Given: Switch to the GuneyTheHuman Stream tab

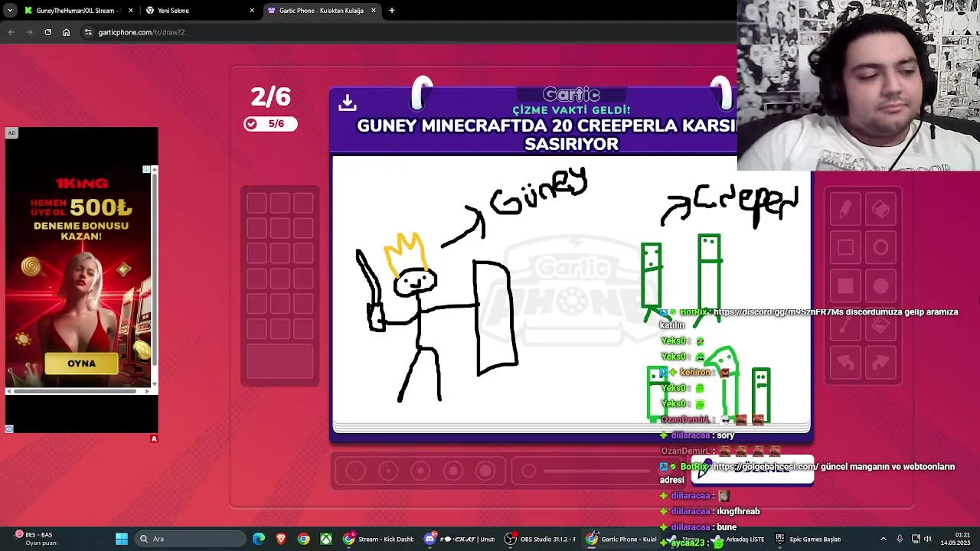Looking at the screenshot, I should 77,11.
